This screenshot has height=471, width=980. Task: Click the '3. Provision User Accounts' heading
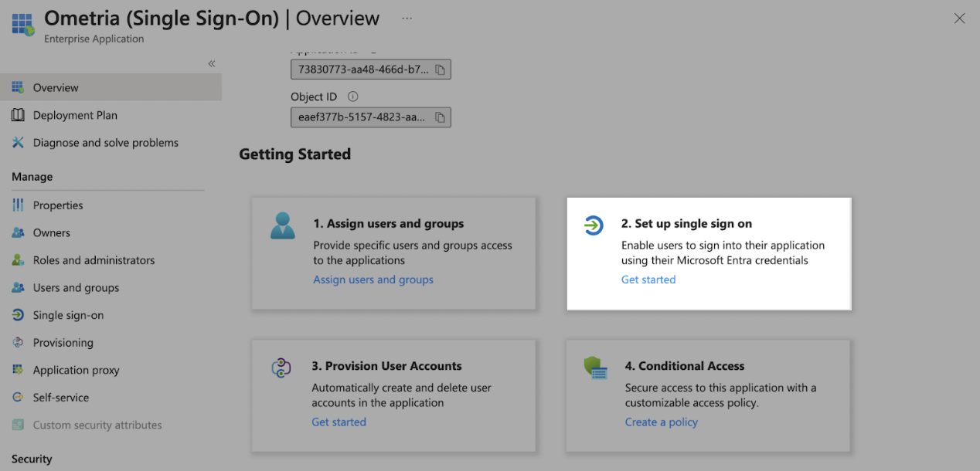[x=386, y=366]
